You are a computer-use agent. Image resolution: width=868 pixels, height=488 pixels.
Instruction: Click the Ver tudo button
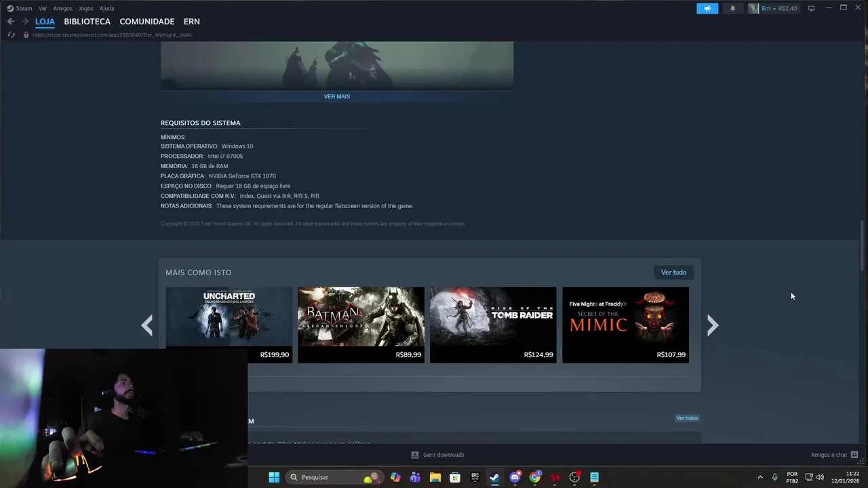pos(673,272)
